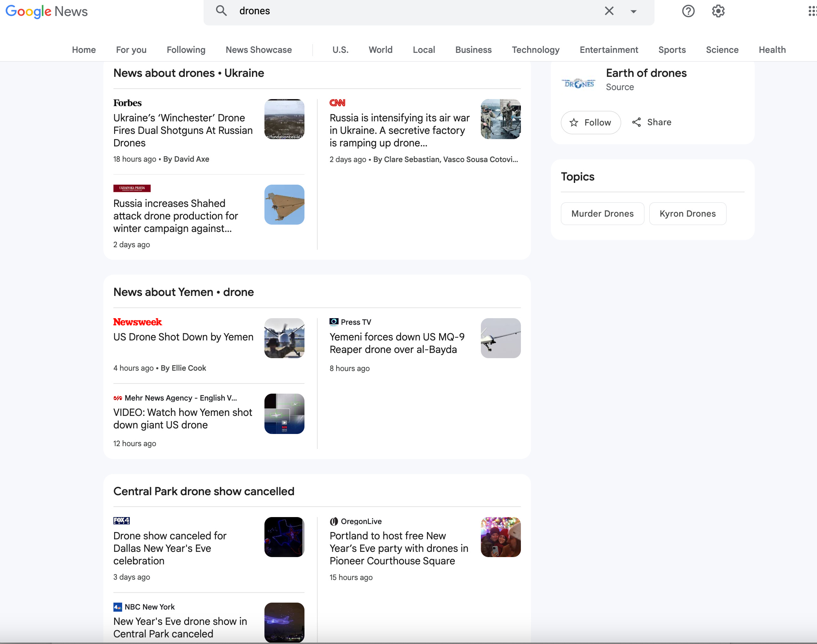Open Forbes Winchester Drone article headline
Image resolution: width=817 pixels, height=644 pixels.
pyautogui.click(x=183, y=130)
